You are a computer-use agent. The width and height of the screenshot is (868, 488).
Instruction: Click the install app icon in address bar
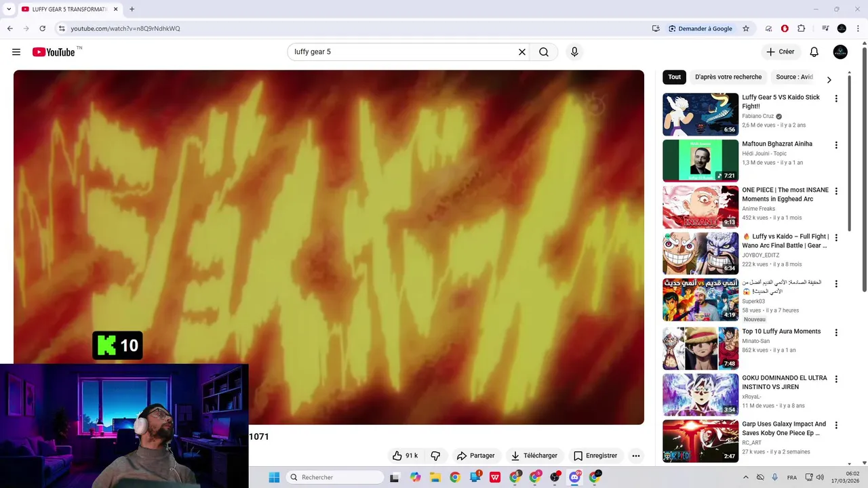[x=656, y=28]
